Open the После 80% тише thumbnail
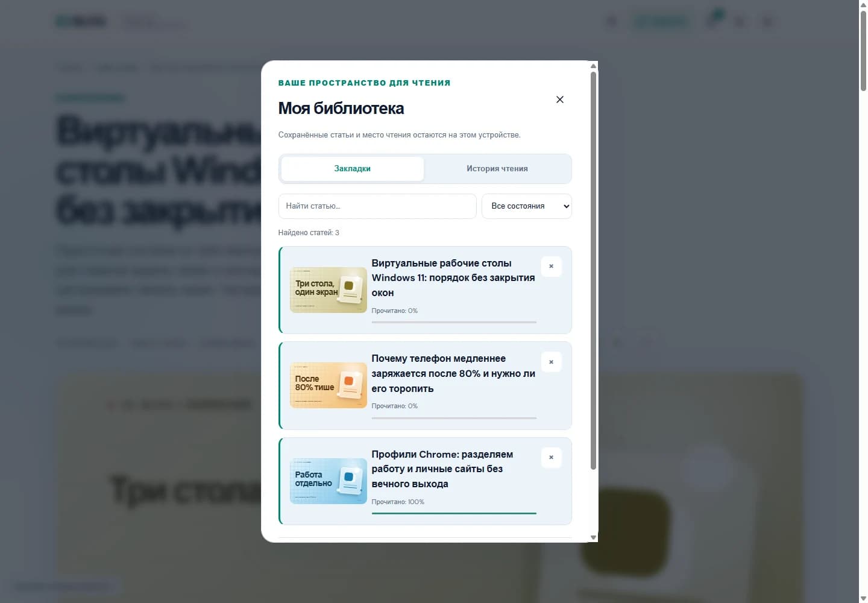This screenshot has width=868, height=603. tap(329, 385)
